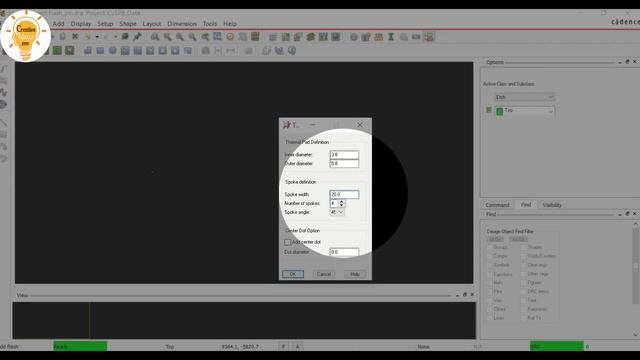
Task: Close the Options panel with its X icon
Action: coord(635,62)
